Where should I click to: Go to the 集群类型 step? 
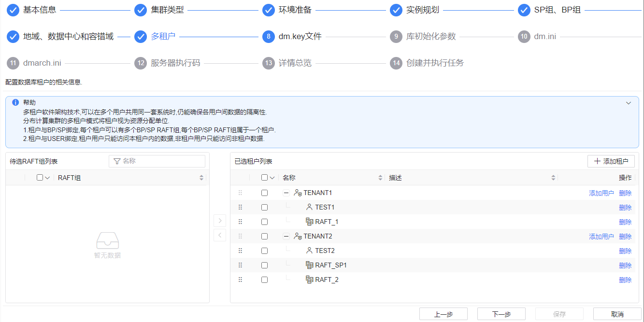167,10
